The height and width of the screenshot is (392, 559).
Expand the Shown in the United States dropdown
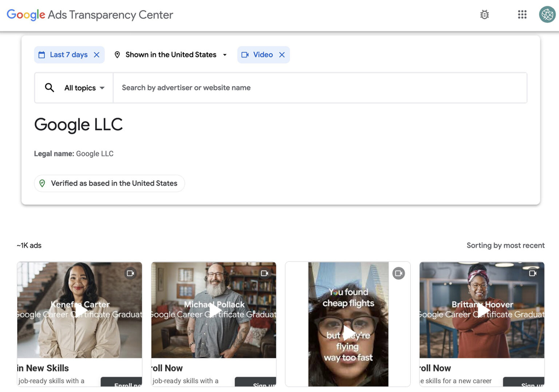225,55
